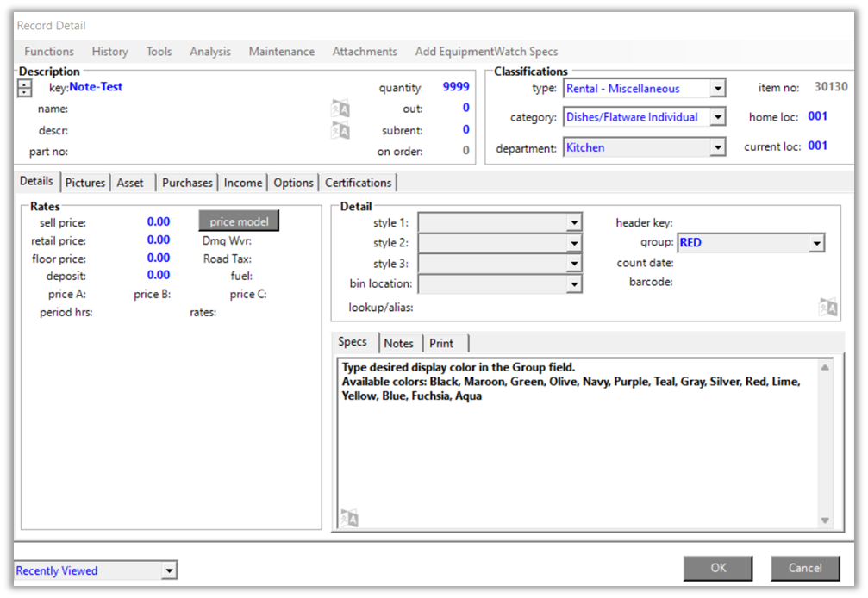Click the sell price value field
The height and width of the screenshot is (598, 868).
pyautogui.click(x=159, y=222)
